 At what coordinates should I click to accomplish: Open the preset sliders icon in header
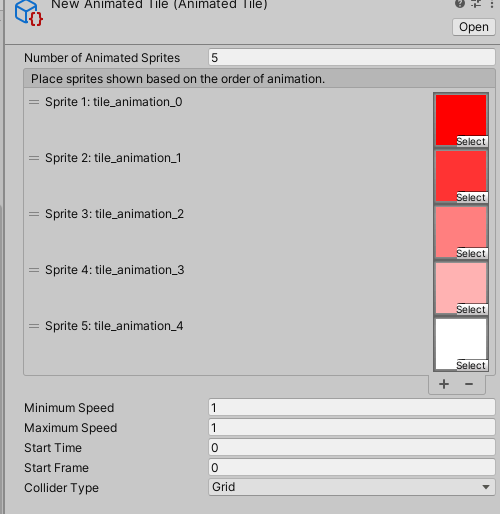coord(476,4)
